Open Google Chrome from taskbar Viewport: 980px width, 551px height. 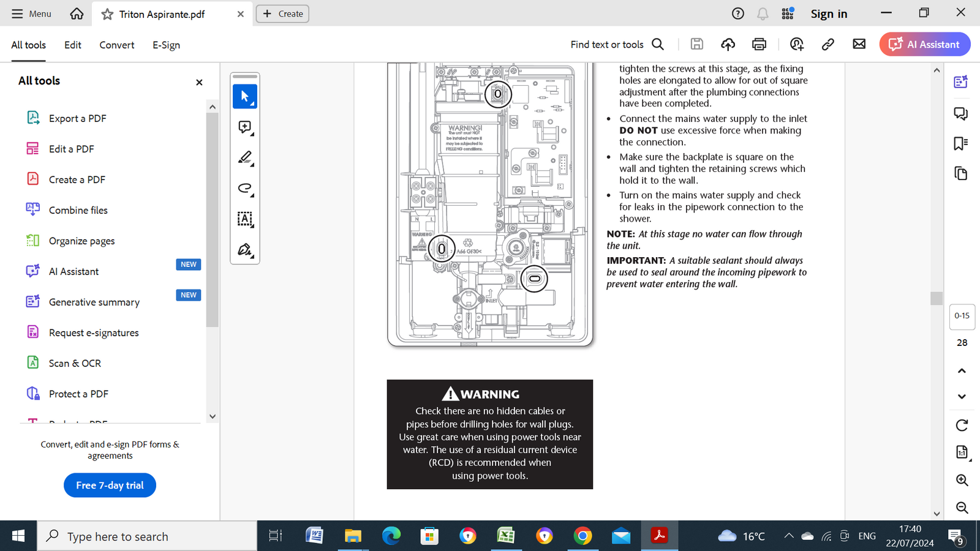coord(582,536)
